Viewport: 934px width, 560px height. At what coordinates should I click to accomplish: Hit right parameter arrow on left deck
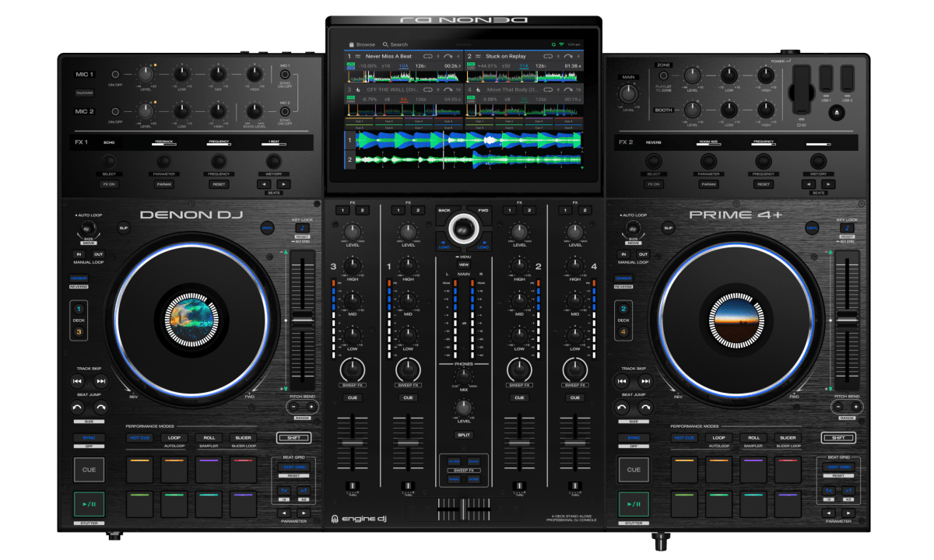click(303, 513)
